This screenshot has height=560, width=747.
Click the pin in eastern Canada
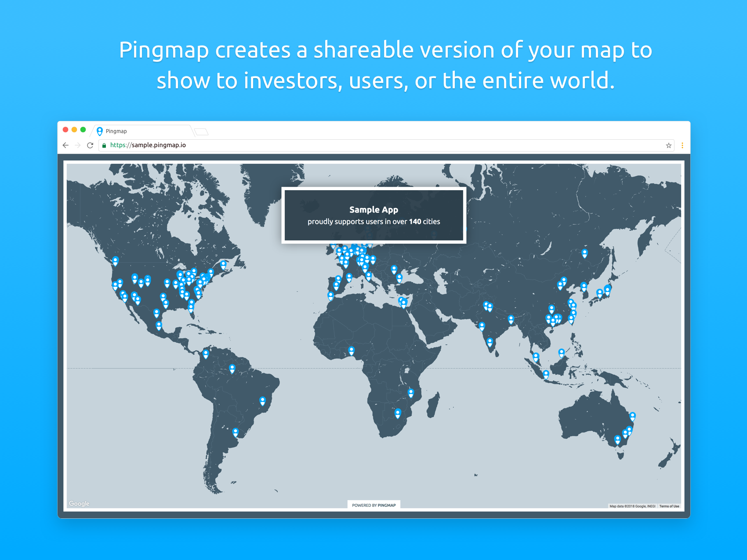click(x=223, y=264)
